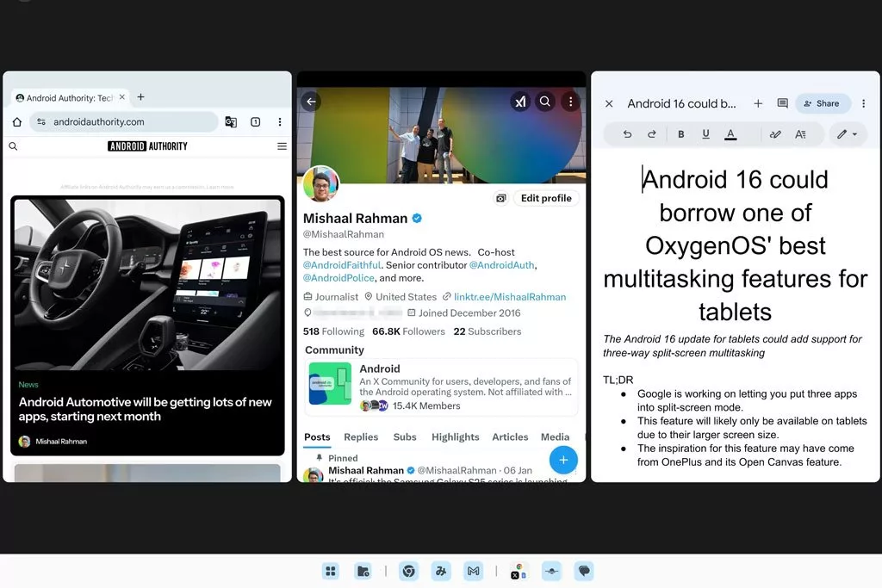
Task: Undo last action in Docs
Action: pyautogui.click(x=627, y=133)
